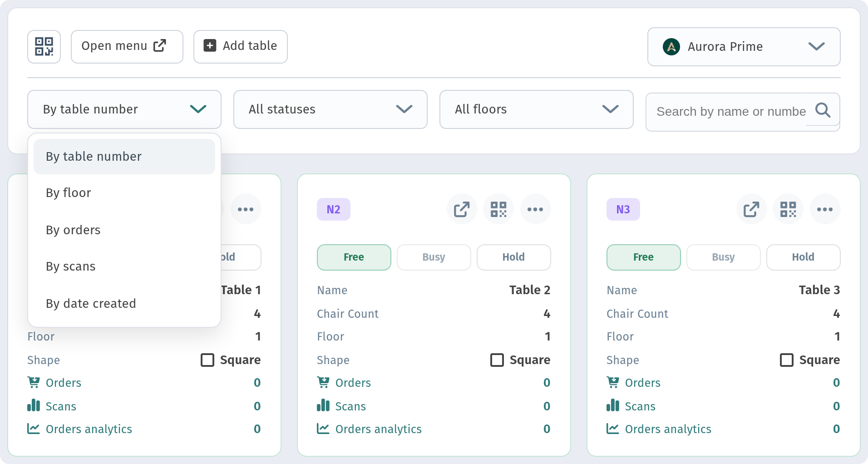Click Open menu button

point(127,47)
